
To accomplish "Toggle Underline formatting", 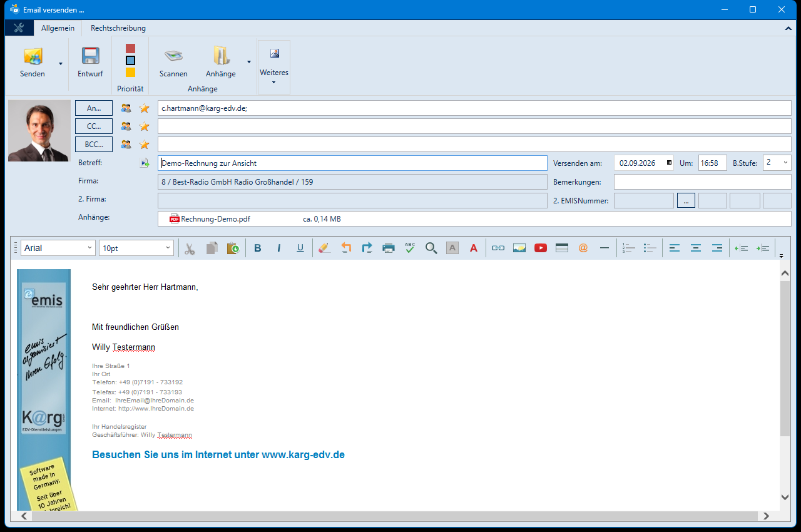I will click(x=300, y=248).
